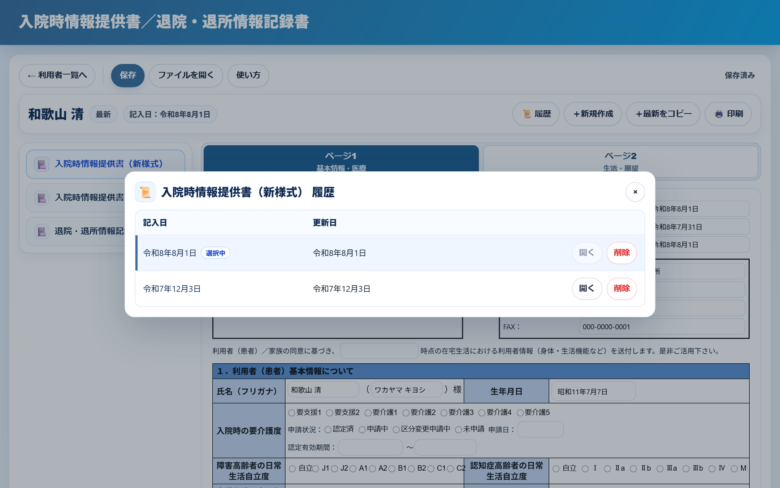This screenshot has height=488, width=780.
Task: Select 要支援1 radio button
Action: (x=292, y=413)
